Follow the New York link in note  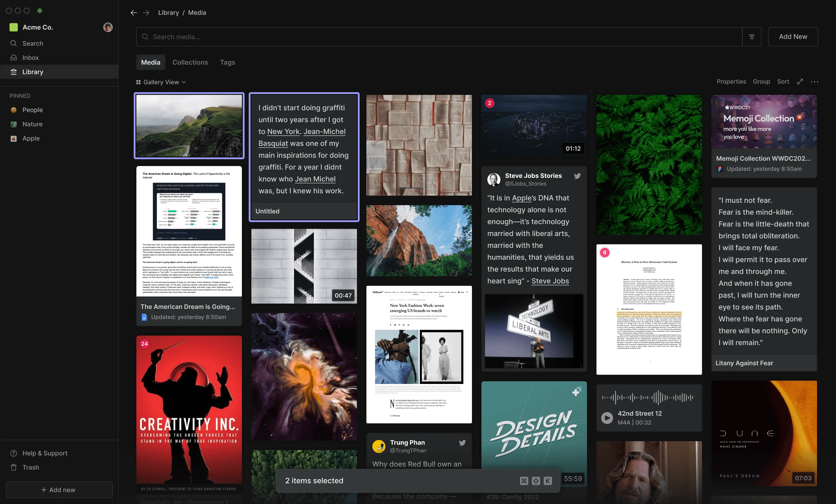283,132
